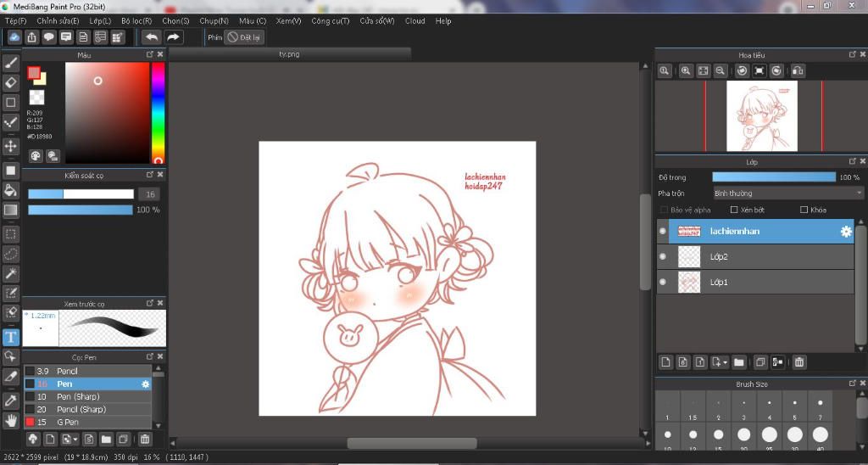This screenshot has height=465, width=868.
Task: Toggle visibility of the lachiennhan layer
Action: tap(663, 231)
